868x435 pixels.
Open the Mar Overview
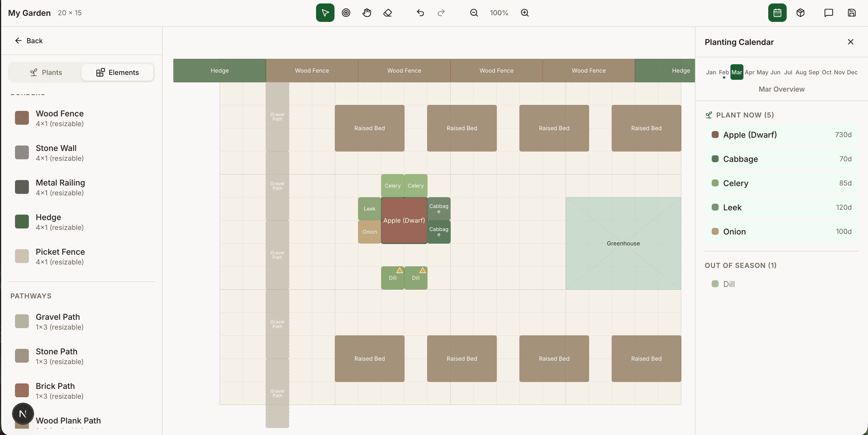pyautogui.click(x=781, y=89)
